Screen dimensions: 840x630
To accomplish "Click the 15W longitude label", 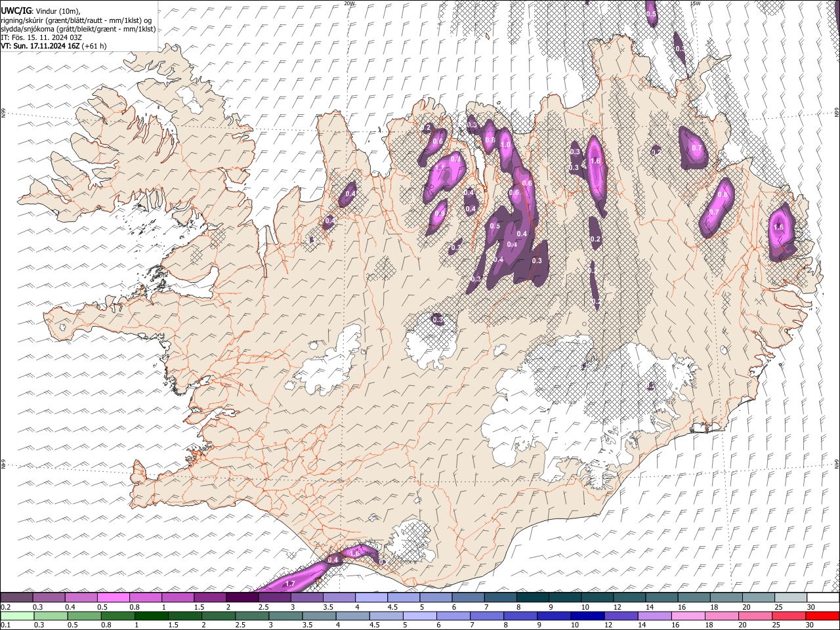I will pos(695,3).
